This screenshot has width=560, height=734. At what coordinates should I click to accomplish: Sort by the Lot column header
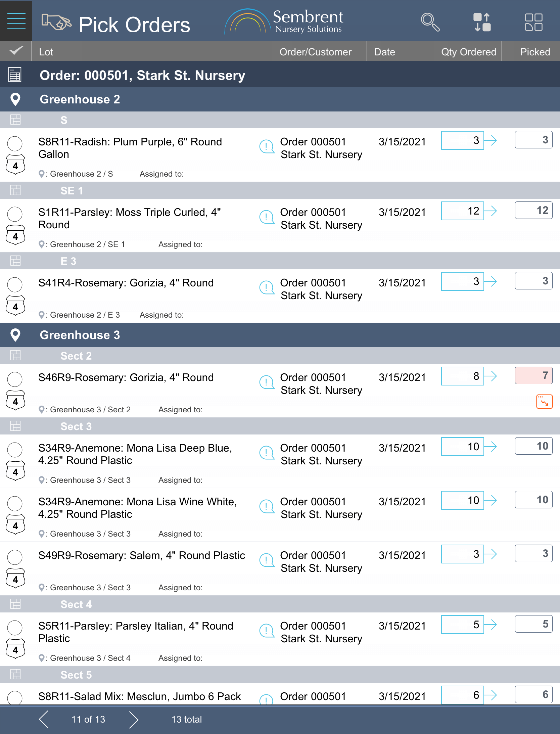(x=46, y=52)
